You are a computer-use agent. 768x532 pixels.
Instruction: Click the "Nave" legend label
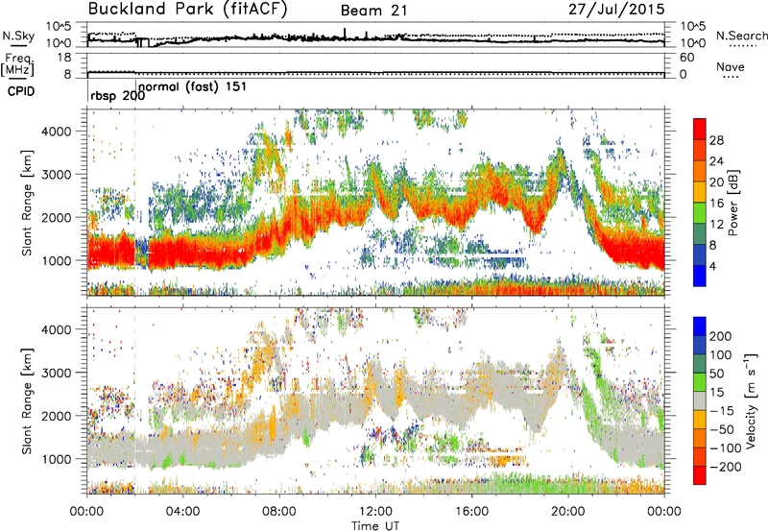[731, 66]
